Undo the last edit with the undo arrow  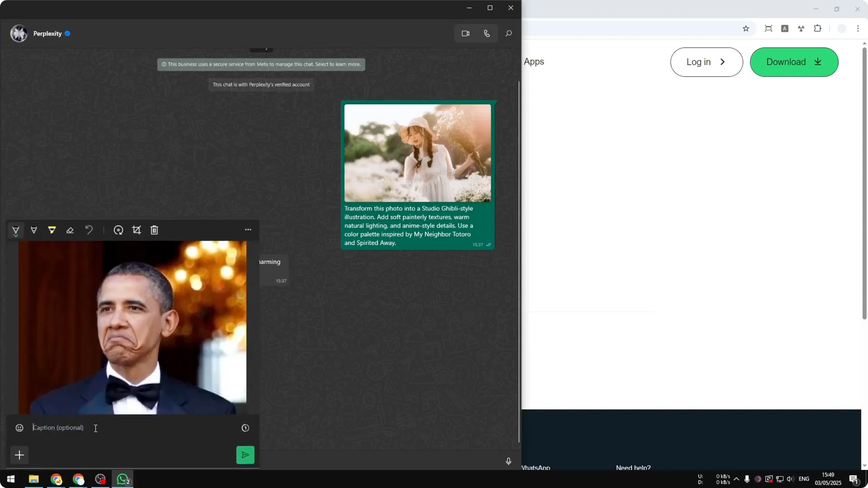[89, 230]
